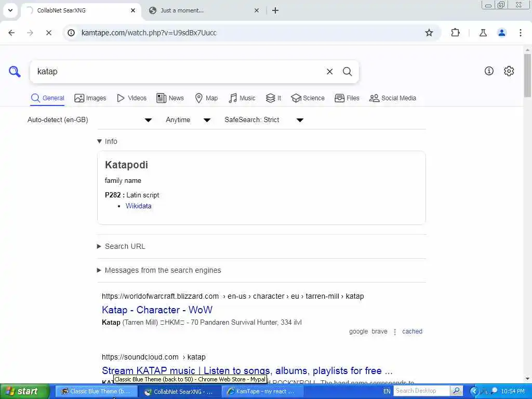Click the soundcloud.com result URL
This screenshot has width=532, height=399.
pos(154,357)
